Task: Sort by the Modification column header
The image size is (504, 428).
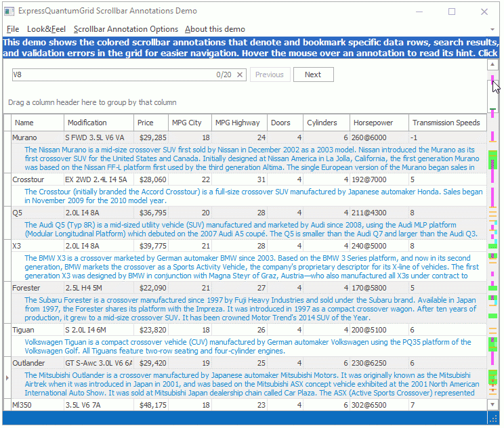Action: point(99,123)
